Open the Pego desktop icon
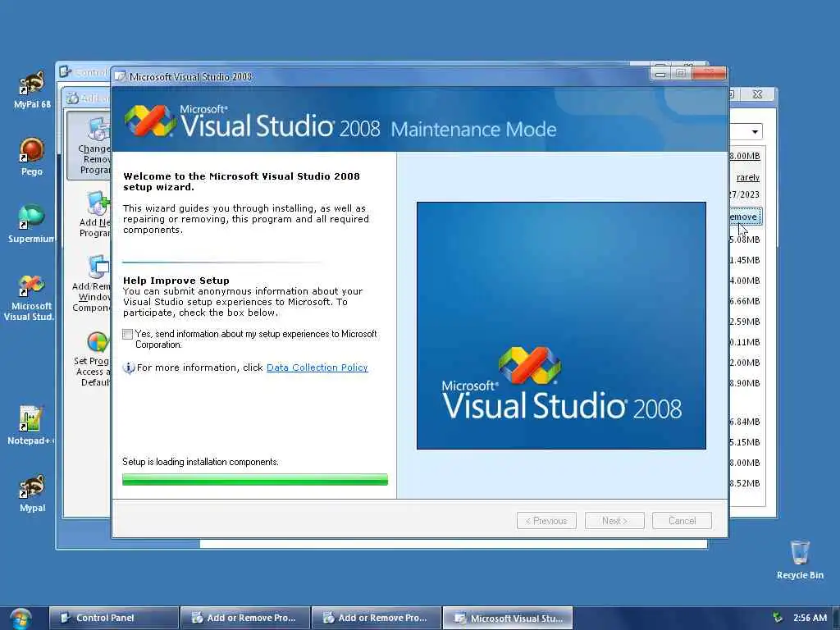Viewport: 840px width, 630px height. click(32, 157)
